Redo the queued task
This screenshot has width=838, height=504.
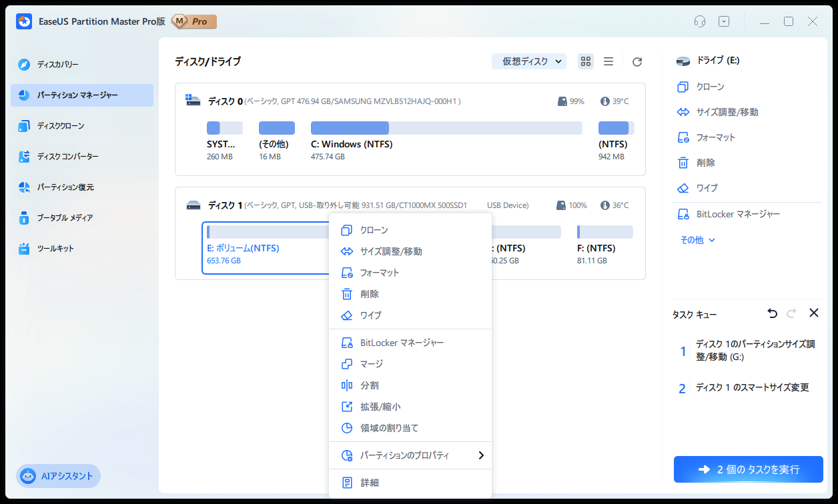click(792, 313)
